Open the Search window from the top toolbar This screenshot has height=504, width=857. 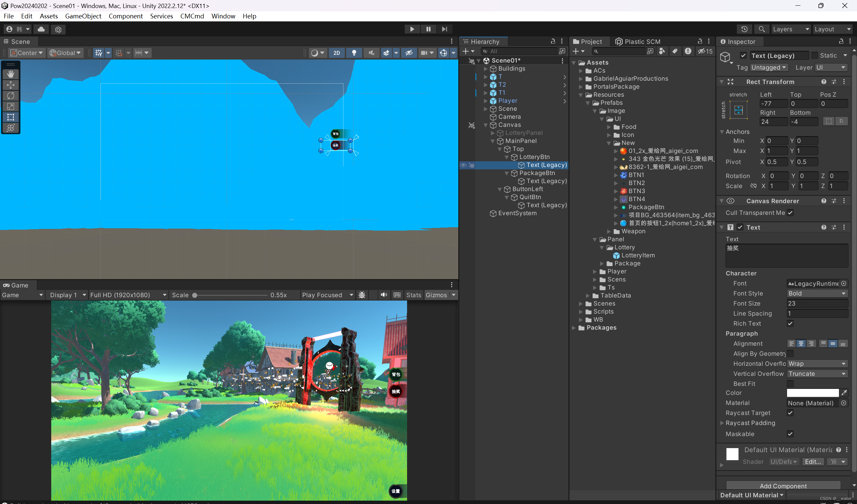[x=762, y=29]
